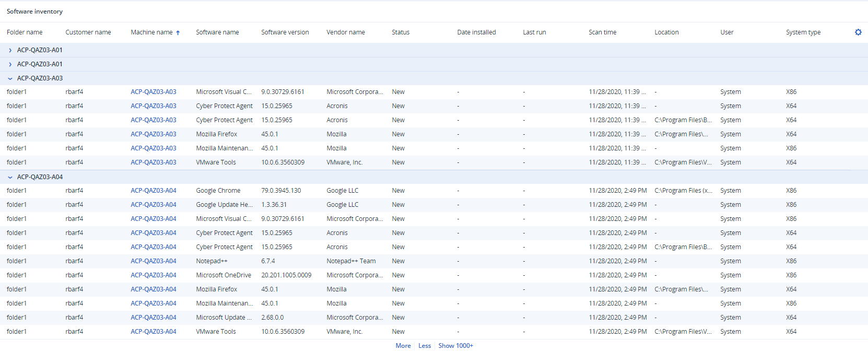
Task: Click the Show 1000+ link
Action: pos(455,346)
